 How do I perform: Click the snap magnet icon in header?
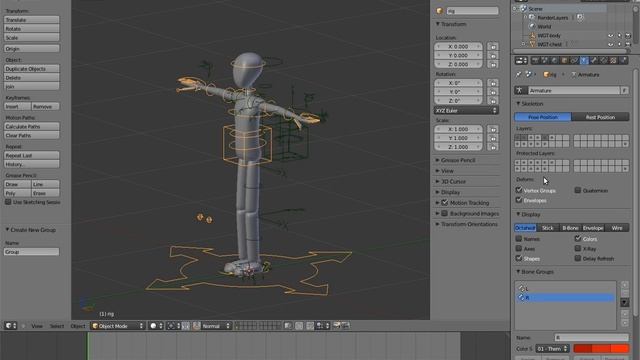(x=310, y=326)
